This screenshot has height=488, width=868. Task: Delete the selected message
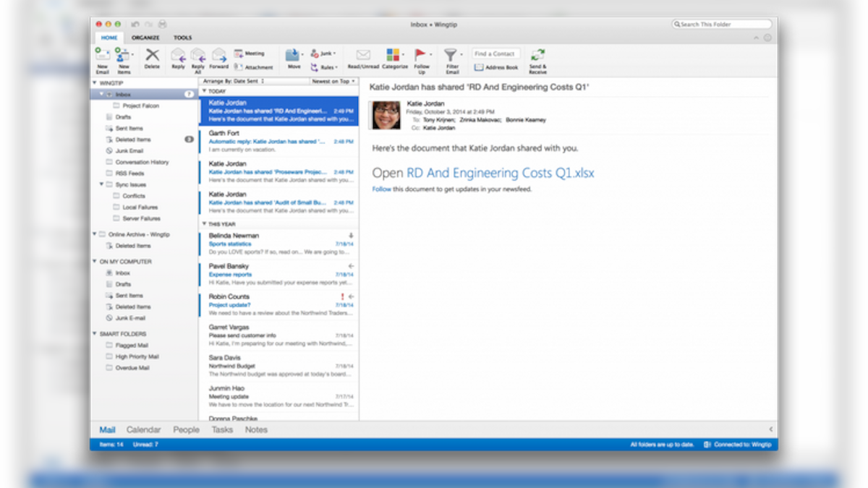point(152,58)
